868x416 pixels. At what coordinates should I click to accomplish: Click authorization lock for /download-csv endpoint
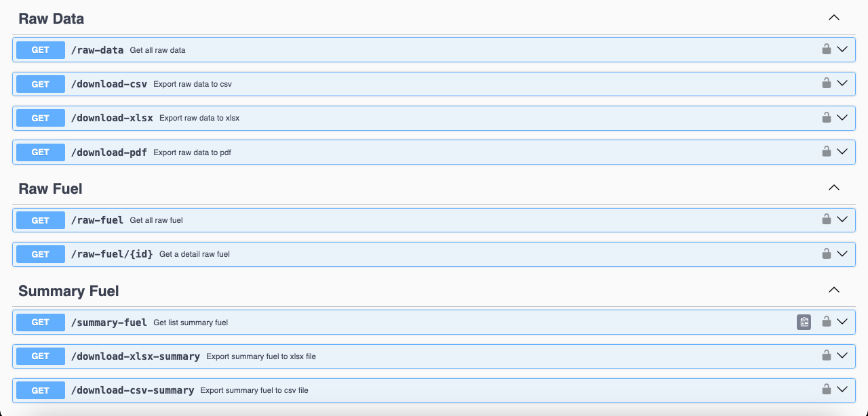[x=826, y=83]
